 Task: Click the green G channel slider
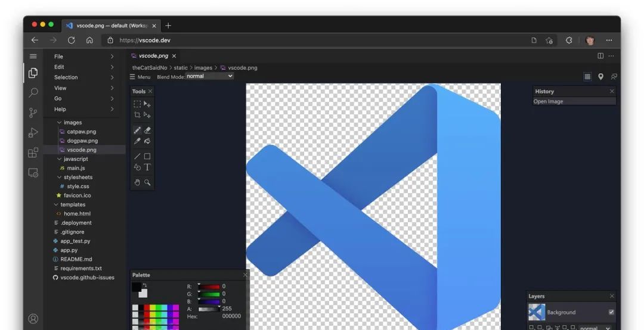(209, 294)
